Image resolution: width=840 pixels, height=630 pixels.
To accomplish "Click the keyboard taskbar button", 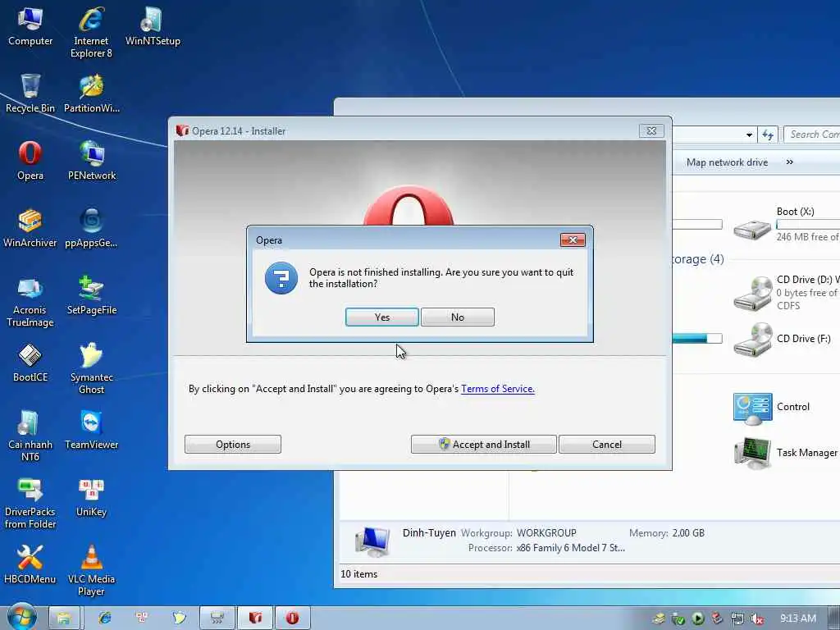I will point(217,619).
